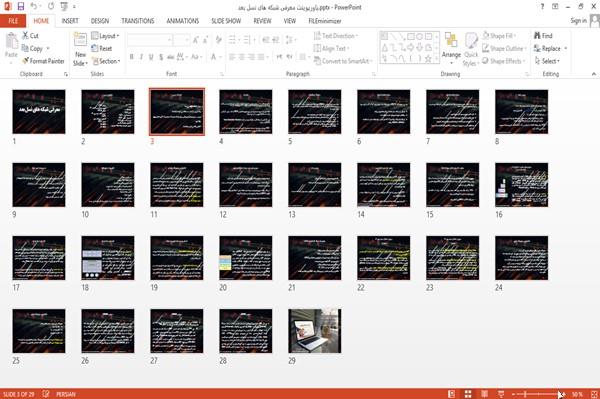This screenshot has height=399, width=600.
Task: Toggle Strikethrough formatting
Action: (x=171, y=57)
